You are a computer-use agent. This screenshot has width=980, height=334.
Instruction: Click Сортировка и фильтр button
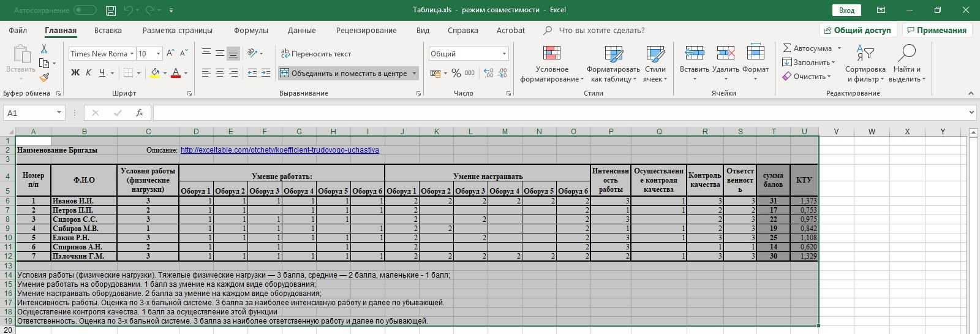(865, 64)
